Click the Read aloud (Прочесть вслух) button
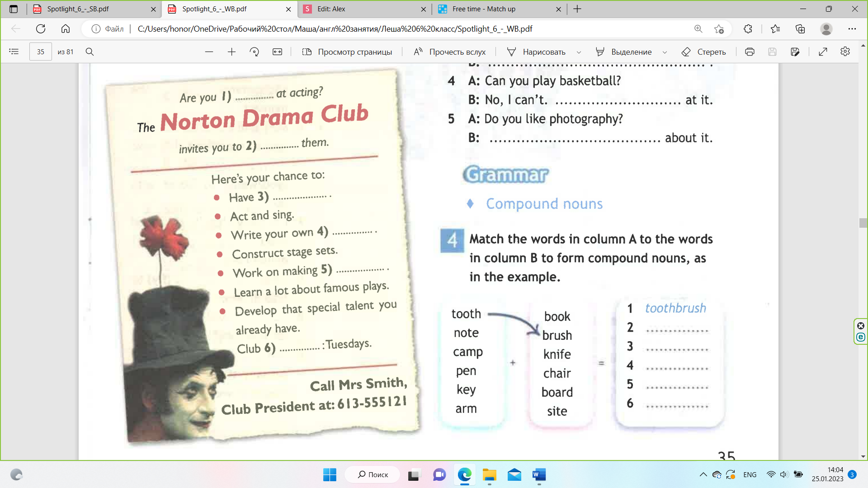The image size is (868, 488). tap(449, 52)
